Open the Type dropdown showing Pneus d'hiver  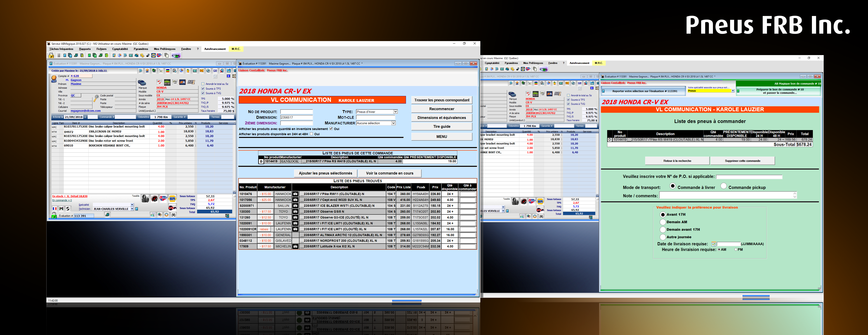pyautogui.click(x=395, y=112)
